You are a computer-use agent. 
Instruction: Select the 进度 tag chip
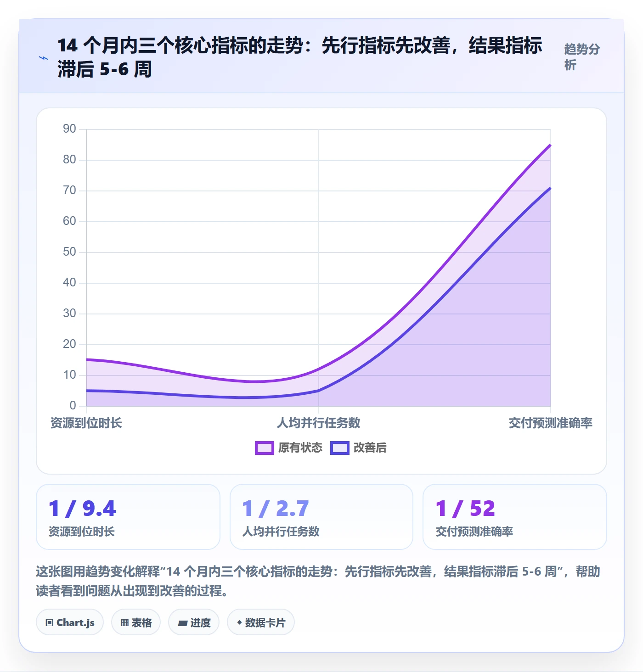point(194,622)
